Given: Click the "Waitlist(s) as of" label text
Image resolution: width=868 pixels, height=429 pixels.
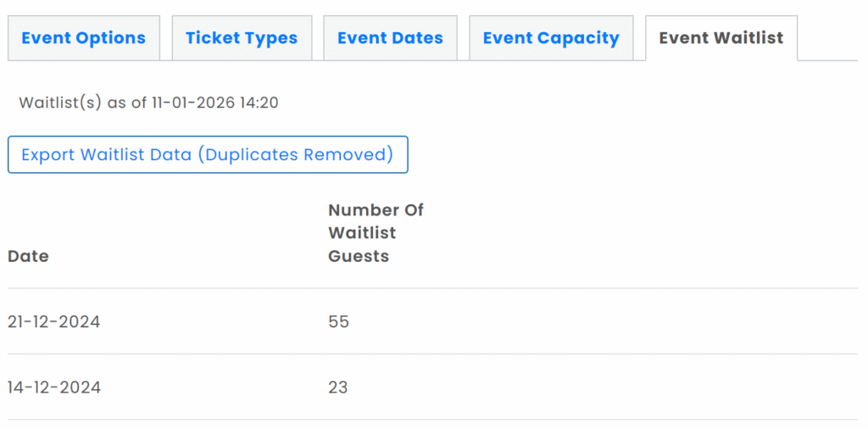Looking at the screenshot, I should pyautogui.click(x=83, y=103).
